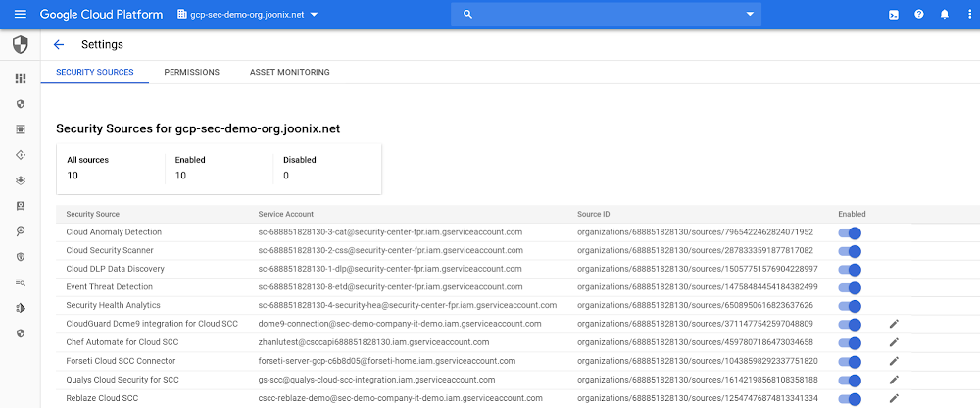The height and width of the screenshot is (408, 980).
Task: Disable Cloud DLP Data Discovery source
Action: [850, 270]
